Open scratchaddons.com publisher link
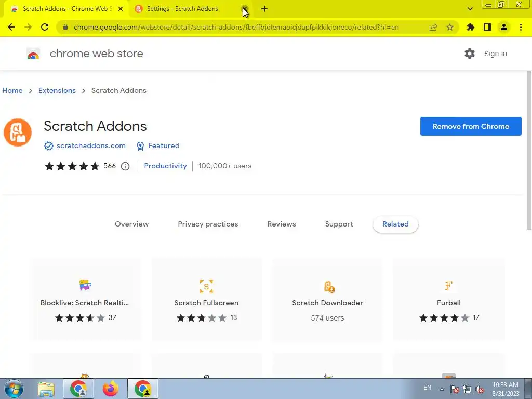 (x=91, y=145)
